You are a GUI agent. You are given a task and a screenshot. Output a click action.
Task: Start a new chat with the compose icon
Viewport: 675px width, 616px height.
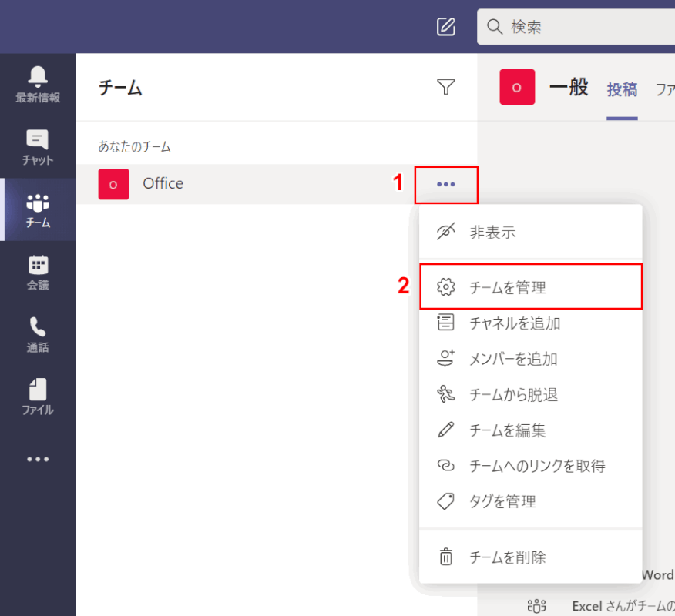coord(446,26)
